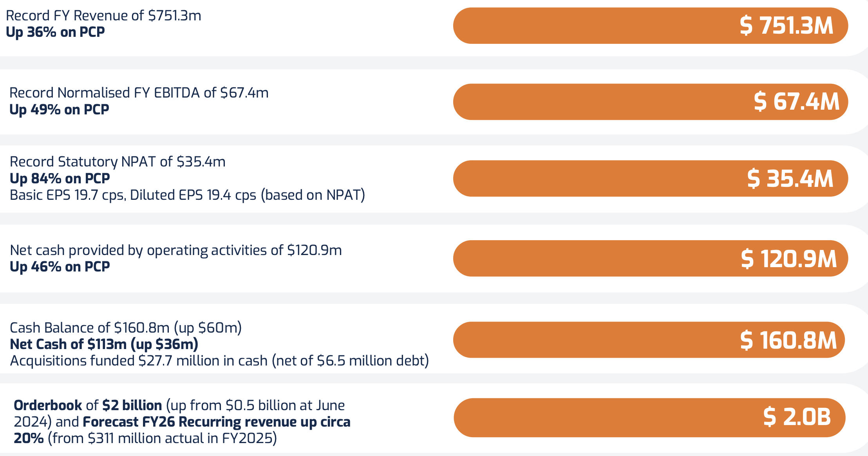868x456 pixels.
Task: Click 'Record FY Revenue of $751.3m' text
Action: coord(103,16)
